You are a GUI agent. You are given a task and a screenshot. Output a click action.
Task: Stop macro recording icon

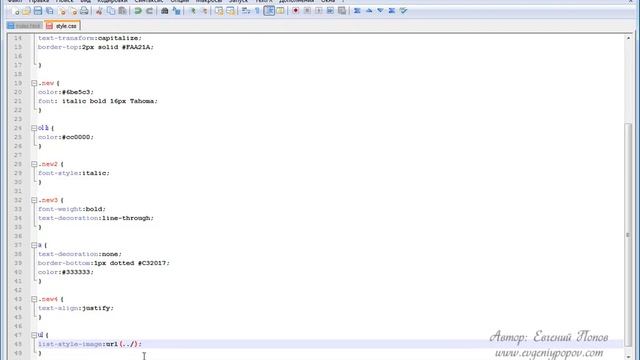click(x=307, y=11)
